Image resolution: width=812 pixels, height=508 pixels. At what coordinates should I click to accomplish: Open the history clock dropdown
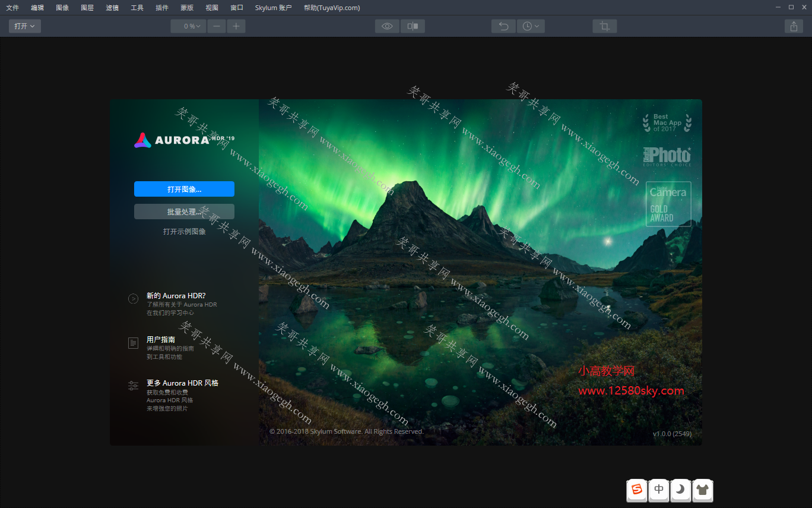pyautogui.click(x=531, y=26)
